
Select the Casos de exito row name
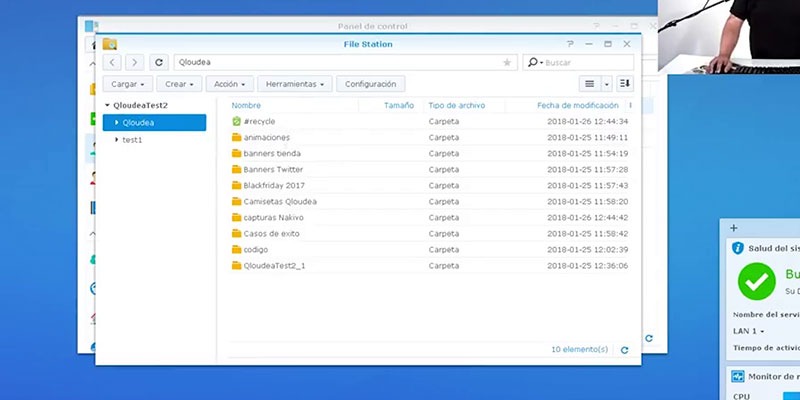(x=271, y=234)
